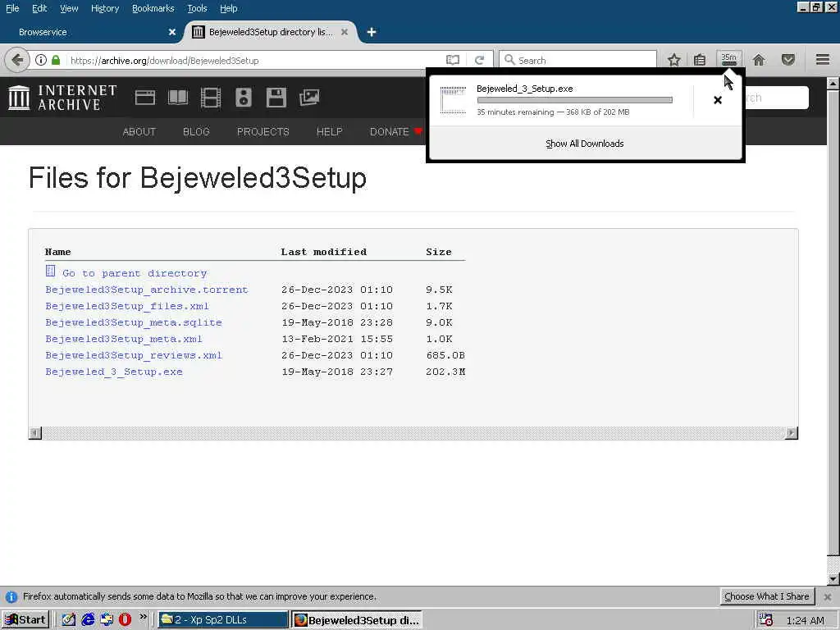The image size is (840, 630).
Task: Click the Bejeweled3Setup Firefox taskbar button
Action: tap(358, 620)
